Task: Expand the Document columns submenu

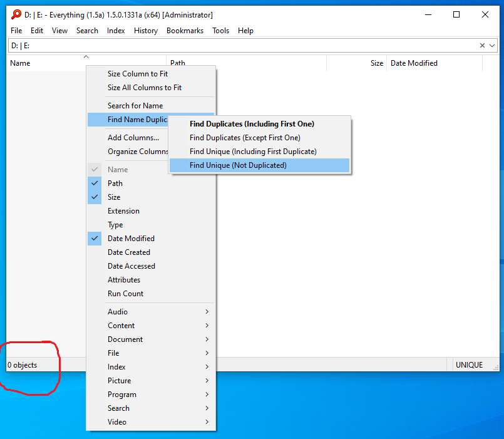Action: click(x=151, y=339)
